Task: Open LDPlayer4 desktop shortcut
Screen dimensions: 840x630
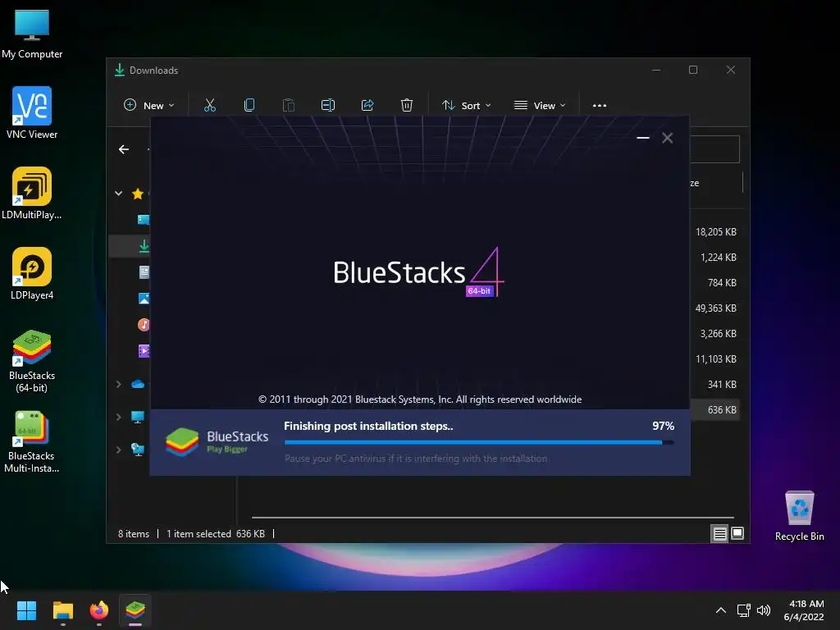Action: (32, 274)
